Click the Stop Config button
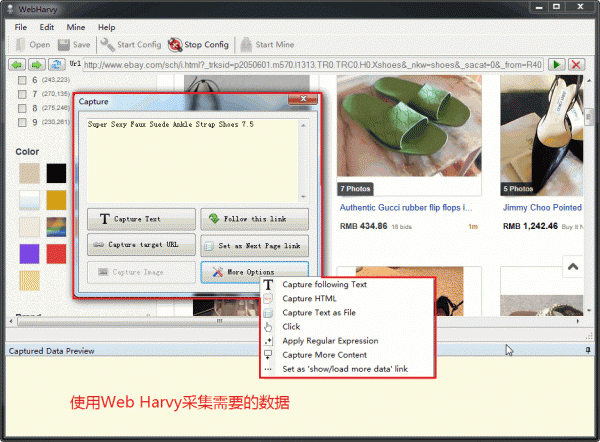The image size is (600, 442). click(198, 45)
